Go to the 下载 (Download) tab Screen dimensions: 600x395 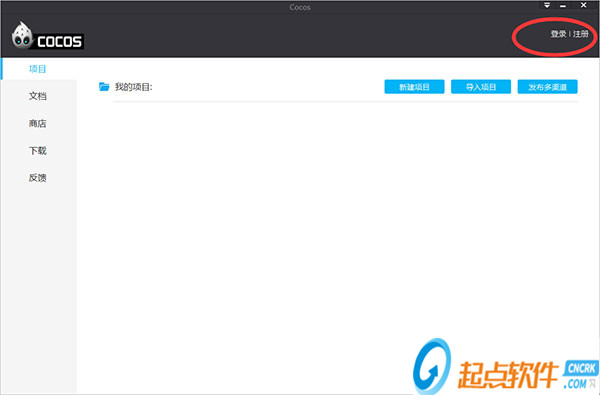click(38, 150)
